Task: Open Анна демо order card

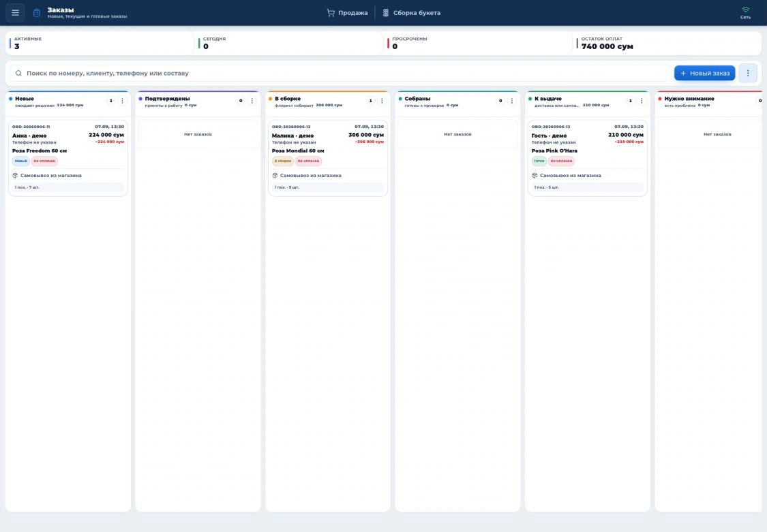Action: click(x=68, y=158)
